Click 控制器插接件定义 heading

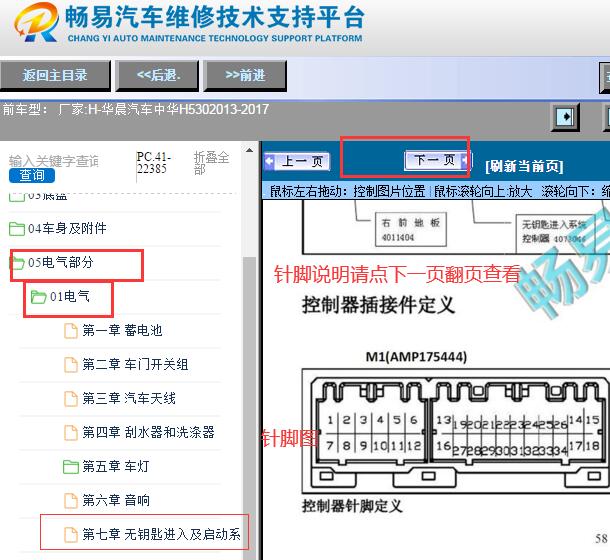point(378,305)
